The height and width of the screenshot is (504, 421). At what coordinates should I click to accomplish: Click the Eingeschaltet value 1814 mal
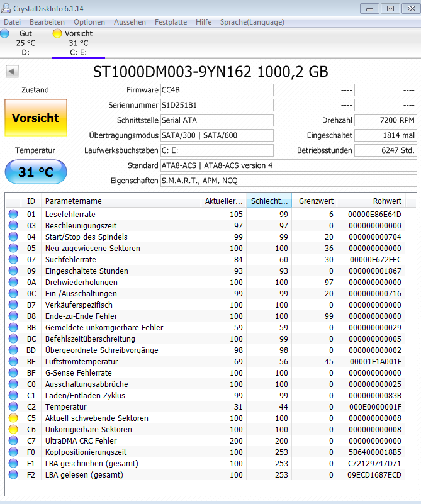386,135
